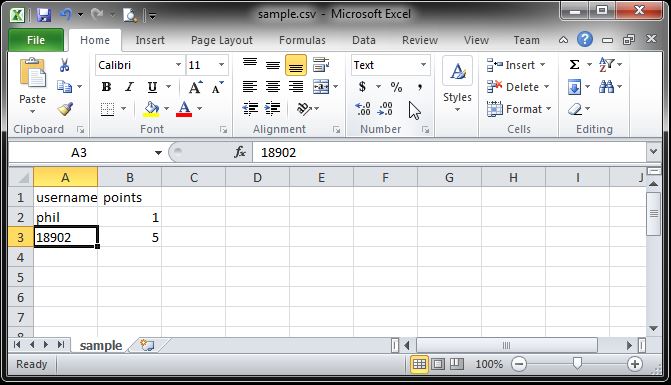Click the Borders icon

(107, 109)
